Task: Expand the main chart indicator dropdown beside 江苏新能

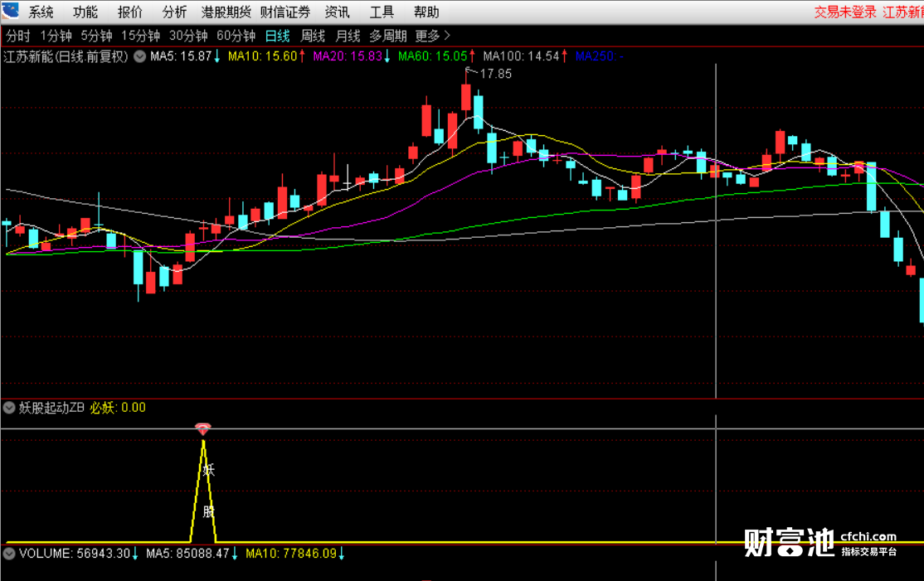Action: point(139,56)
